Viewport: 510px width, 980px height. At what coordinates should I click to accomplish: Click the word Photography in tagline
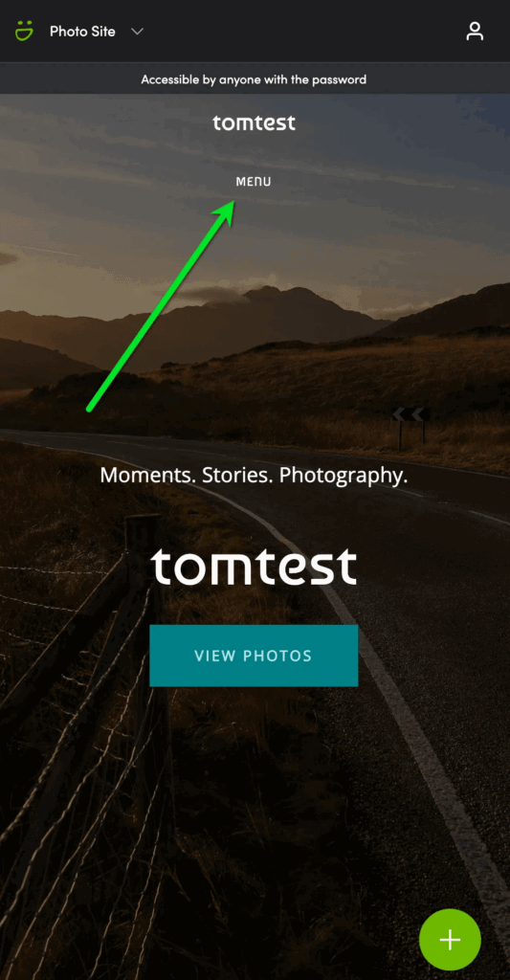(344, 476)
